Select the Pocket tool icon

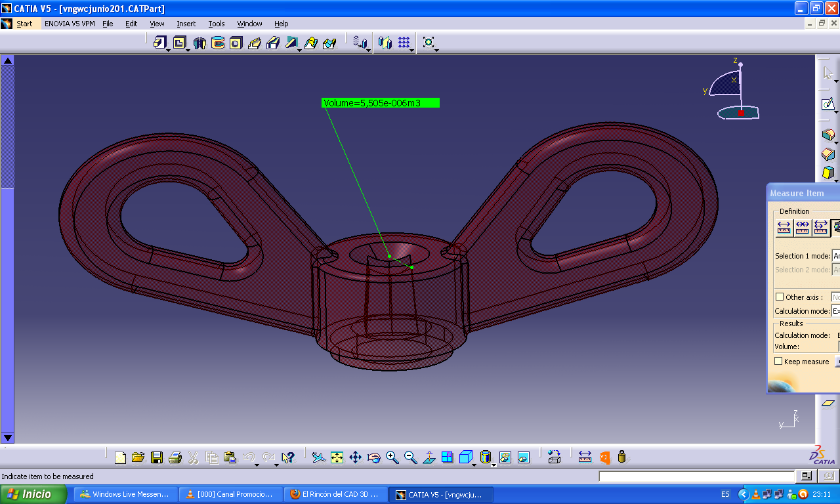[x=178, y=43]
